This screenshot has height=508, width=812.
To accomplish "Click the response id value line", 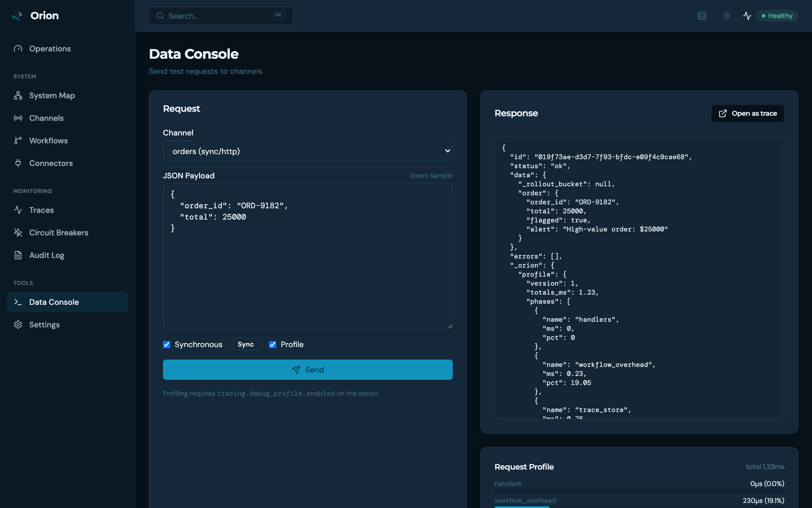I will (601, 157).
